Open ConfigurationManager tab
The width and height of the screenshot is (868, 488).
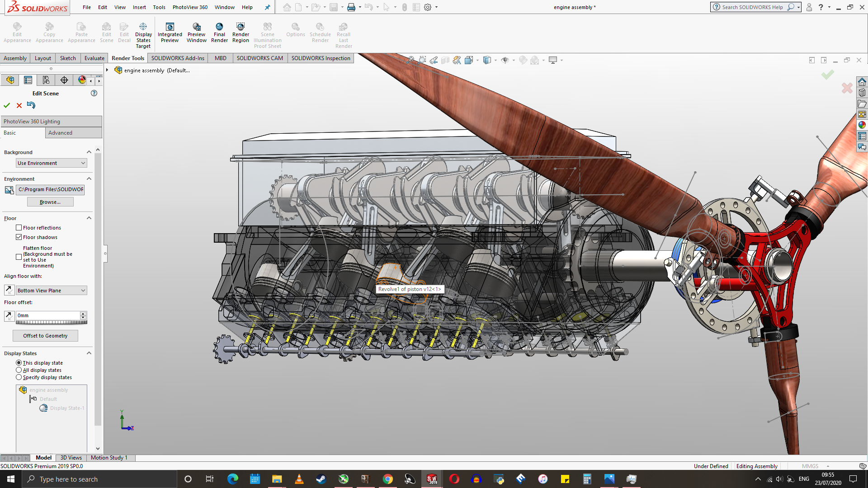46,80
